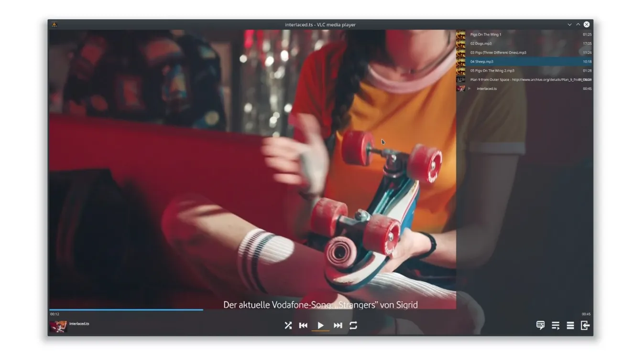This screenshot has height=362, width=644.
Task: Click the 11:26 duration in the playlist
Action: tap(587, 53)
